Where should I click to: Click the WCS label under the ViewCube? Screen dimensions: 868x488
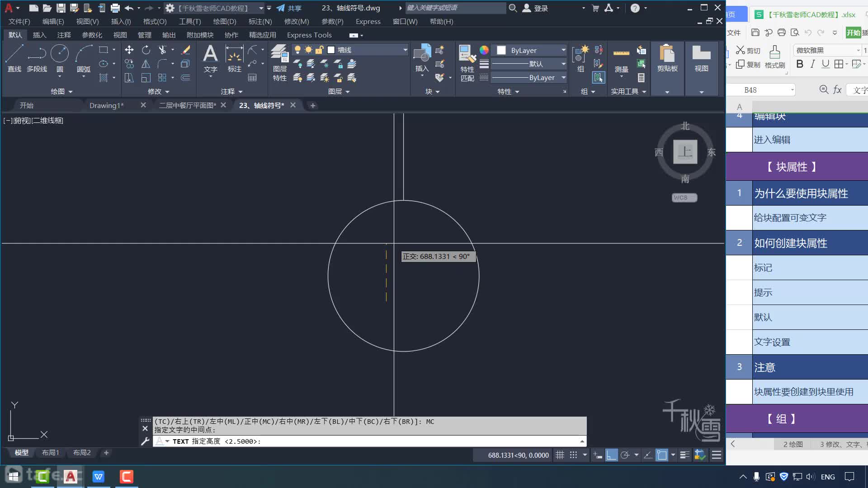point(684,197)
